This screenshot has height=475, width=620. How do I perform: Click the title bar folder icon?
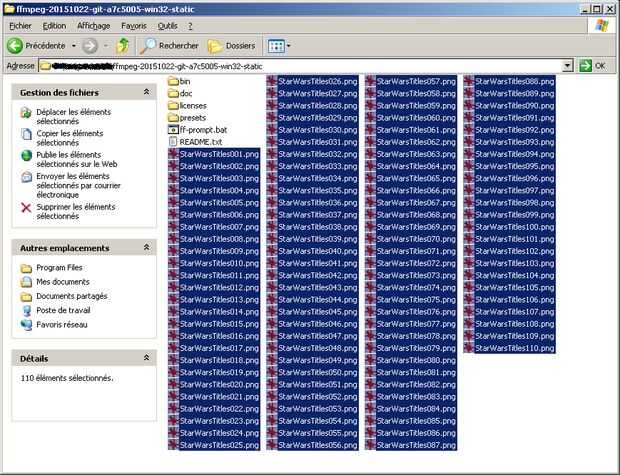[x=9, y=9]
